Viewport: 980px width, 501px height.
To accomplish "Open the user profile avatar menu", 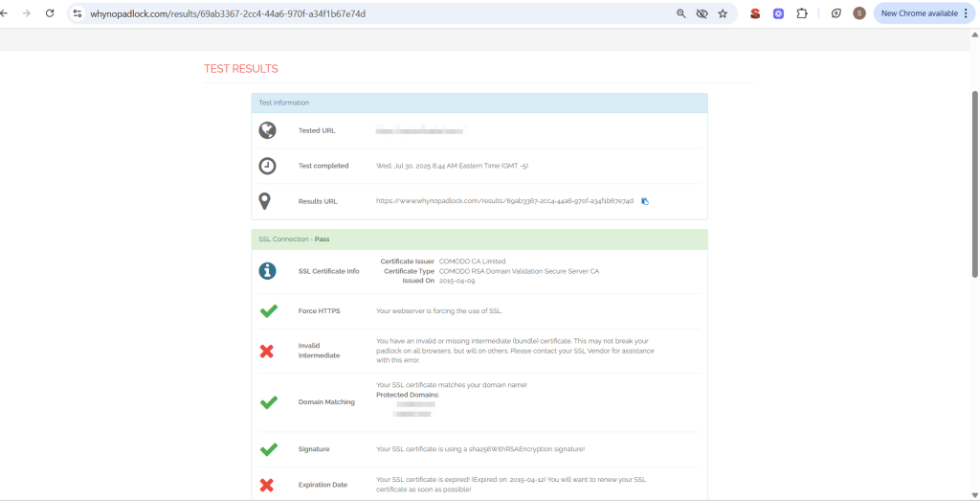I will coord(859,13).
